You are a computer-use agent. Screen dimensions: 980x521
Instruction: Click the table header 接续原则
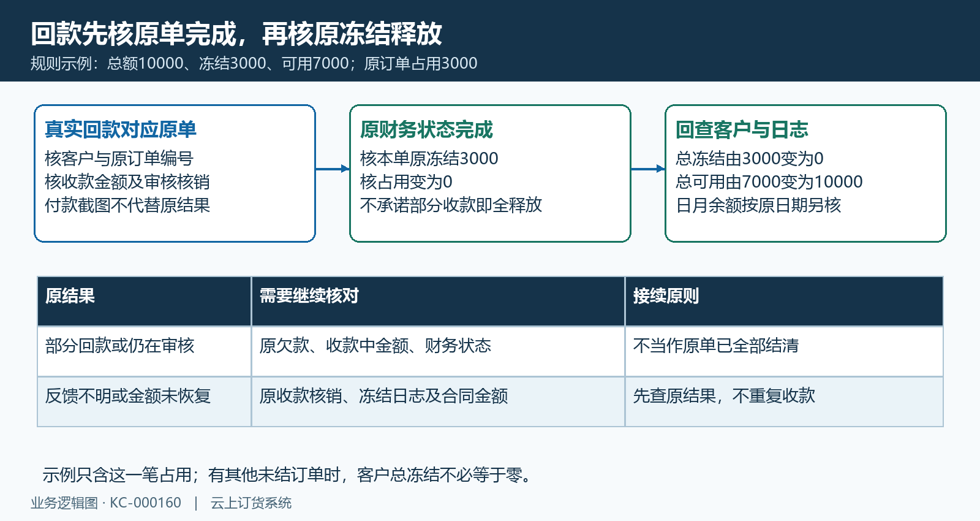click(x=784, y=301)
